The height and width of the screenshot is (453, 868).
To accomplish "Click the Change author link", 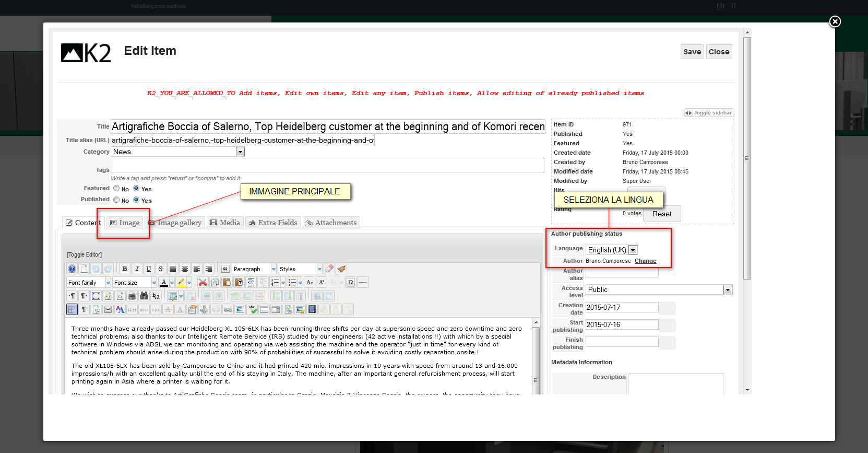I will [645, 261].
